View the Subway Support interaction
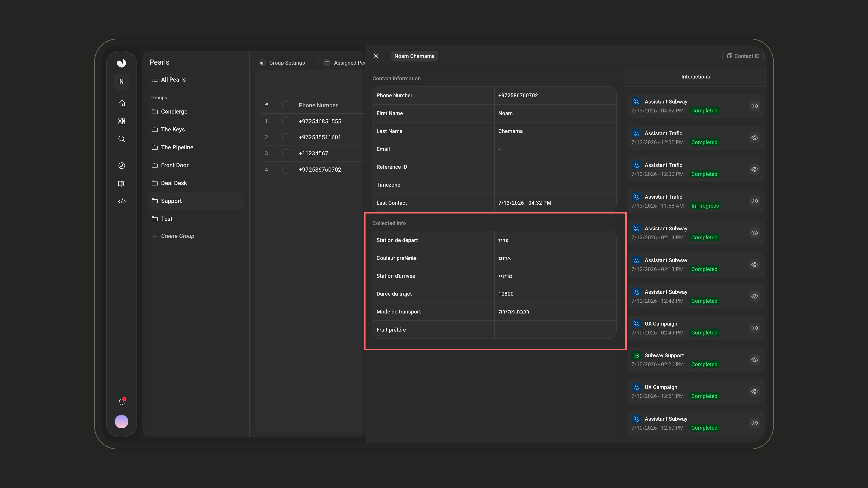Screen dimensions: 868x488 pos(754,360)
